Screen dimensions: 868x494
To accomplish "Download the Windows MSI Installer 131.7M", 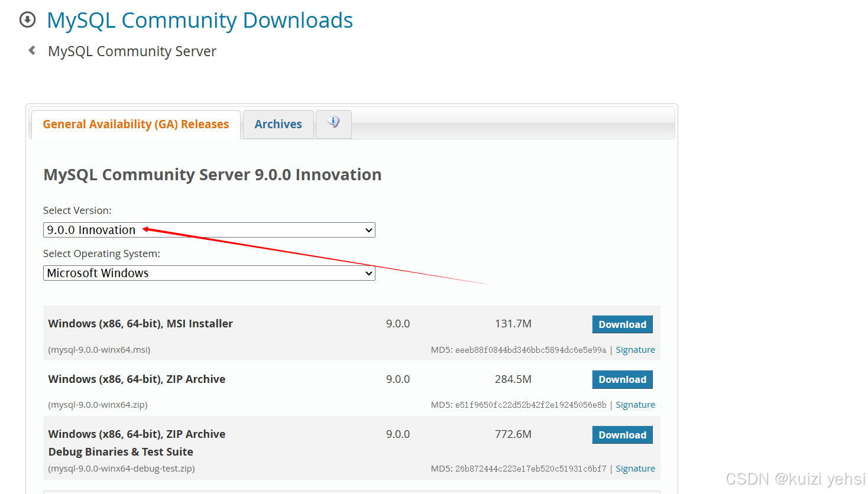I will point(622,324).
